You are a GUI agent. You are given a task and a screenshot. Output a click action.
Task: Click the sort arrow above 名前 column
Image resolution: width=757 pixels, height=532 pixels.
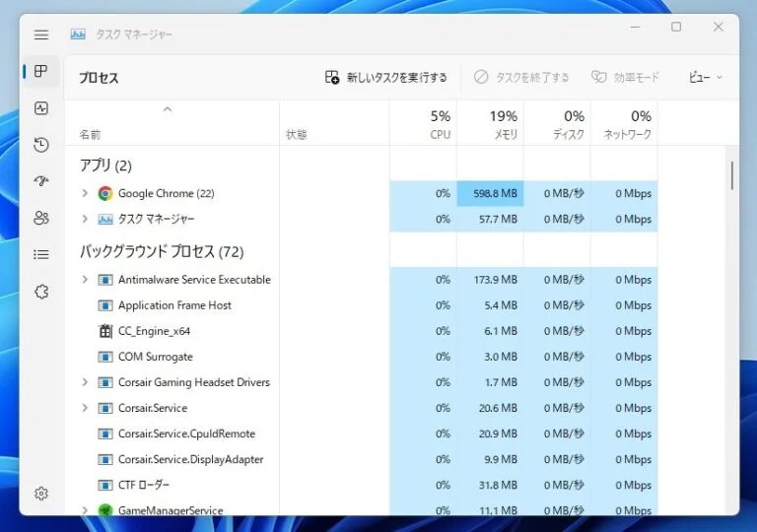pos(168,109)
